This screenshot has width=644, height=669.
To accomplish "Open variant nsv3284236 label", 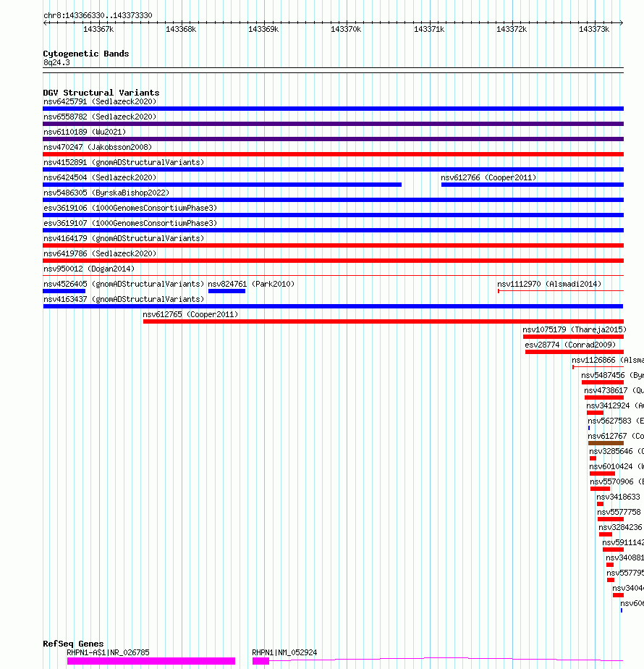I will coord(620,527).
